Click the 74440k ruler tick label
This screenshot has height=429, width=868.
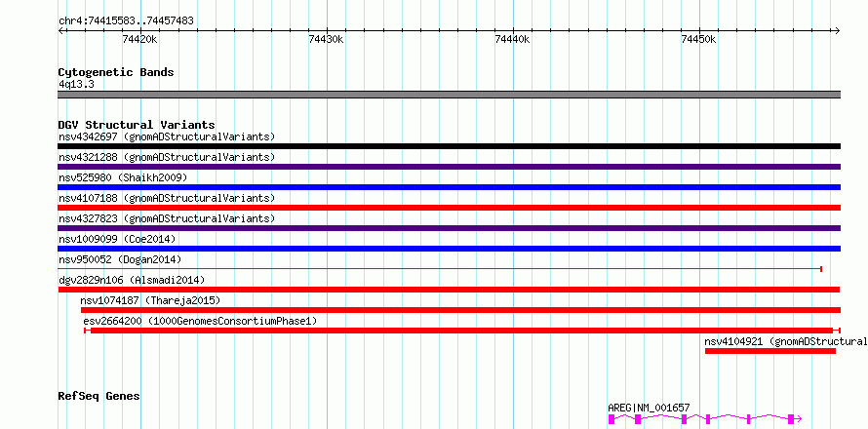coord(513,39)
